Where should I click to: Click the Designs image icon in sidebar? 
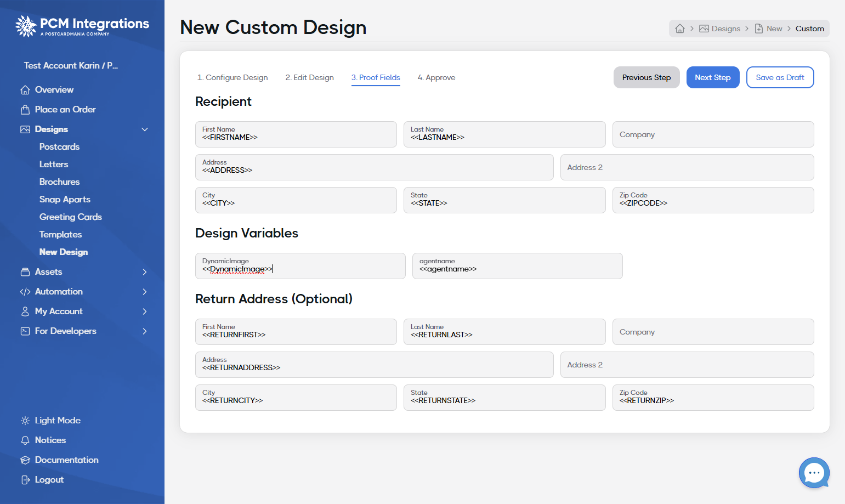click(x=25, y=129)
